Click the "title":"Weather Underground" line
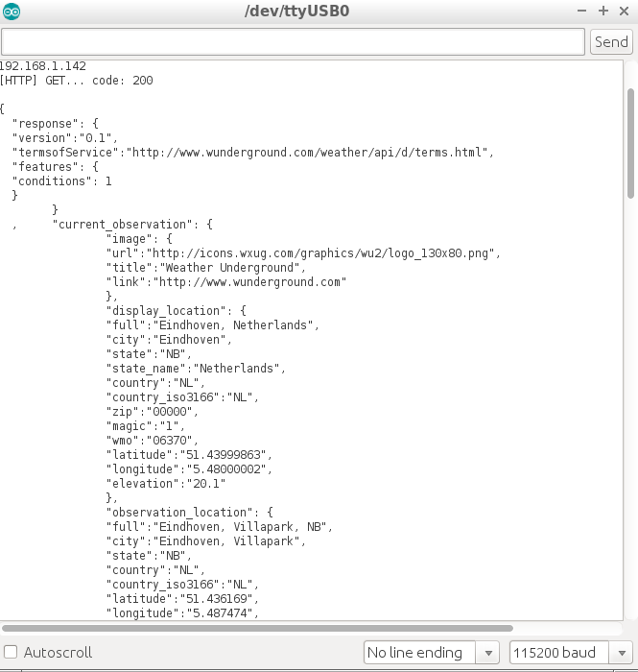 coord(206,268)
